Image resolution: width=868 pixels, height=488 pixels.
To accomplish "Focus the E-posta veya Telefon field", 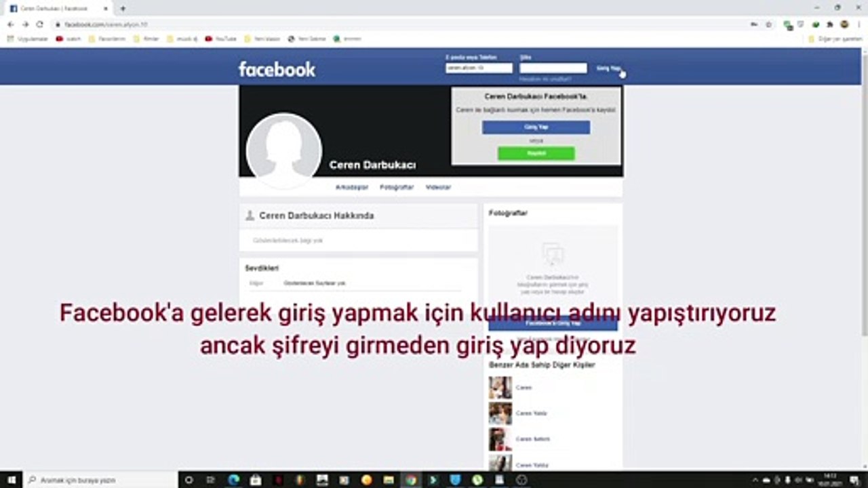I will point(479,68).
